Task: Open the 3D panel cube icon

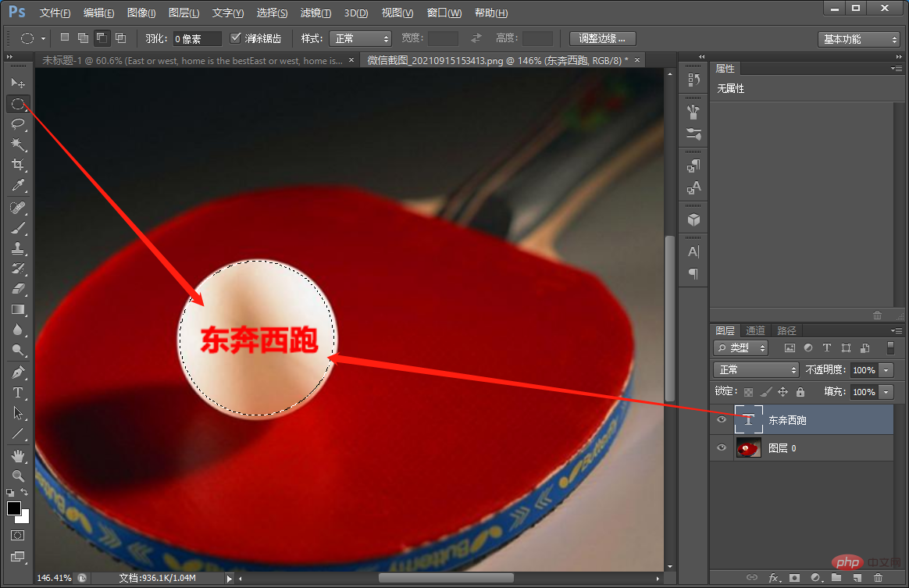Action: pos(693,219)
